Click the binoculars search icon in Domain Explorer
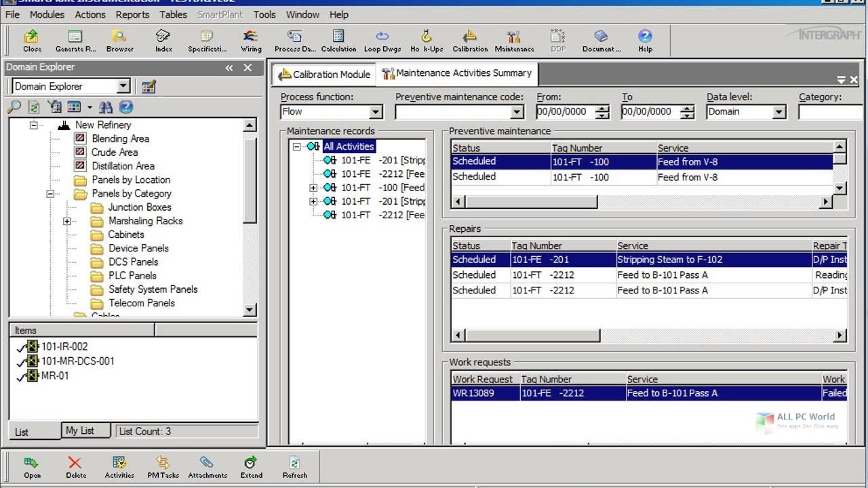The width and height of the screenshot is (868, 488). [x=105, y=106]
